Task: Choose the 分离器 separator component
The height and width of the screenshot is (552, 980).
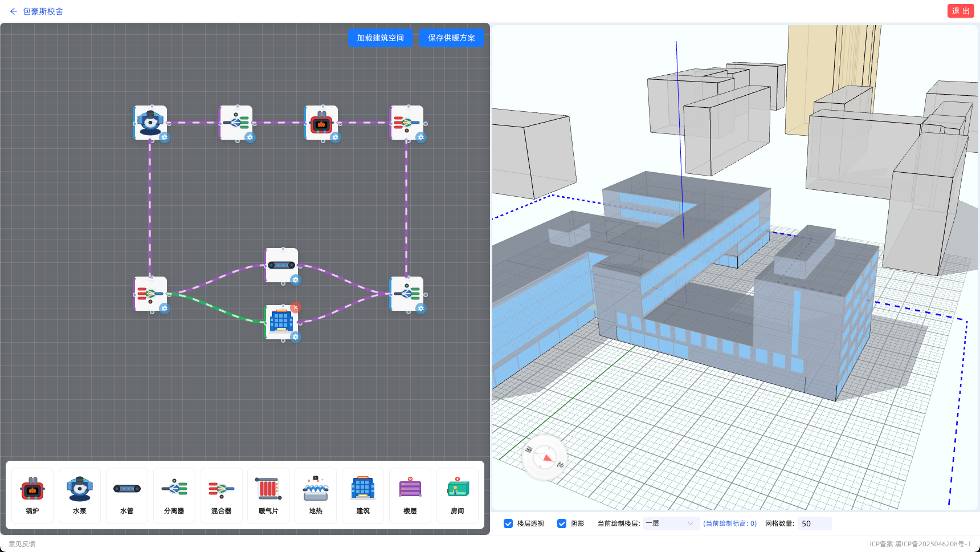Action: point(174,496)
